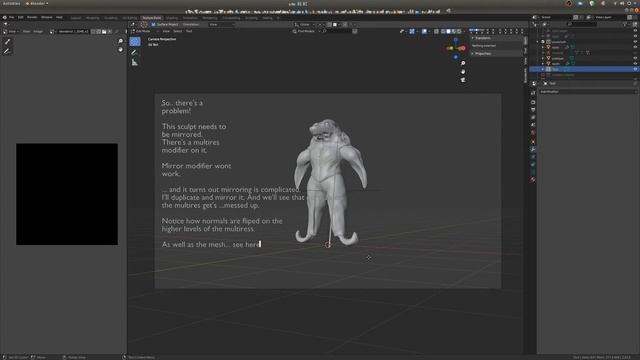
Task: Switch to material preview shading
Action: (453, 31)
